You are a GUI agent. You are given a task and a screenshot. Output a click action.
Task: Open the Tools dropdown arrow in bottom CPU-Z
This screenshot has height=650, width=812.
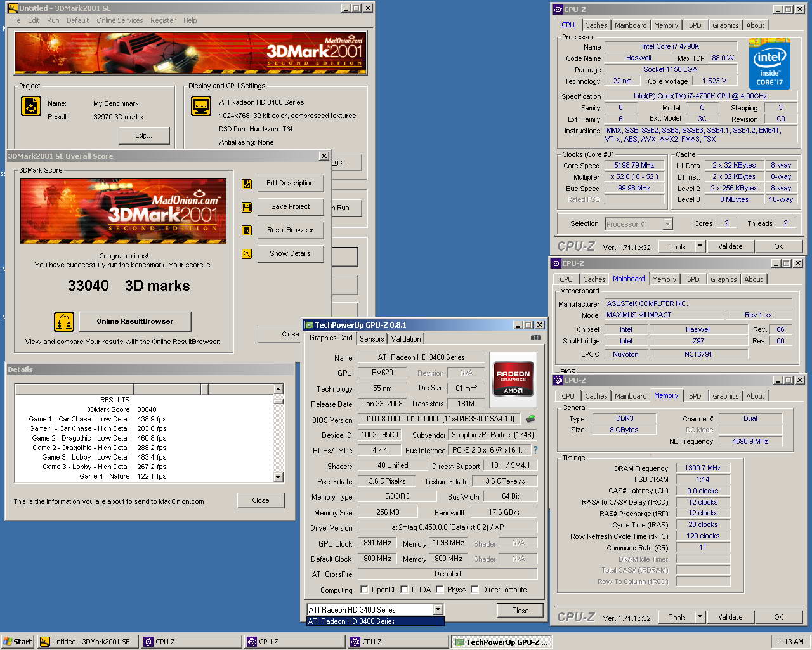(x=700, y=617)
